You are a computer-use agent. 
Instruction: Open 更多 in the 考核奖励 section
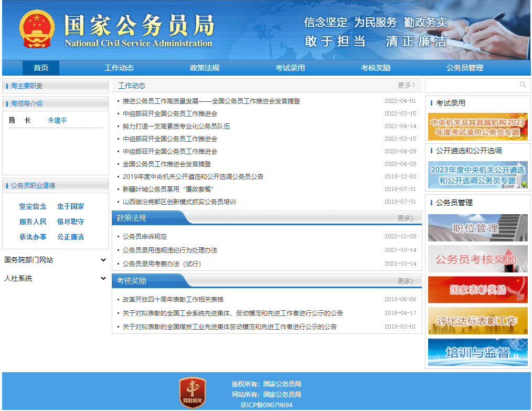(x=405, y=281)
